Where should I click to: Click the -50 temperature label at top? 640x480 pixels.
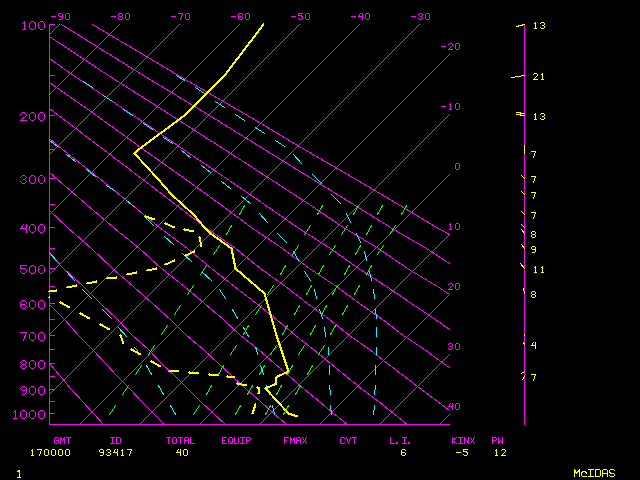click(300, 16)
